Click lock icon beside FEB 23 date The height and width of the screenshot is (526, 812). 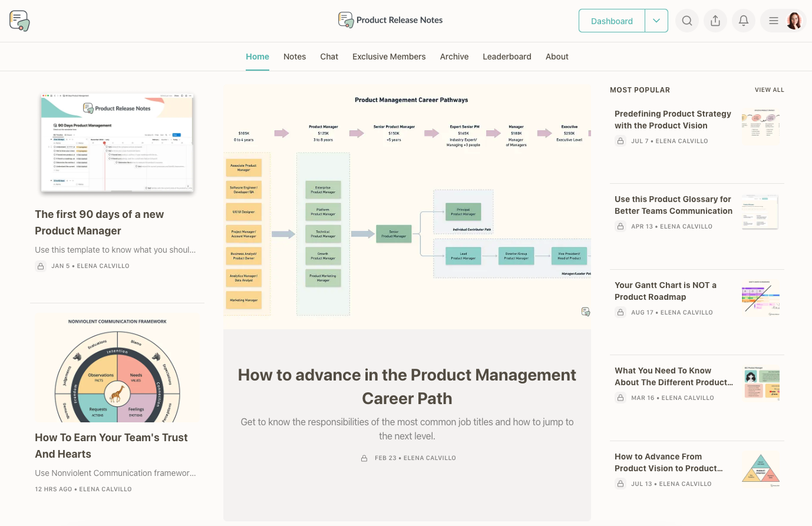[x=364, y=458]
